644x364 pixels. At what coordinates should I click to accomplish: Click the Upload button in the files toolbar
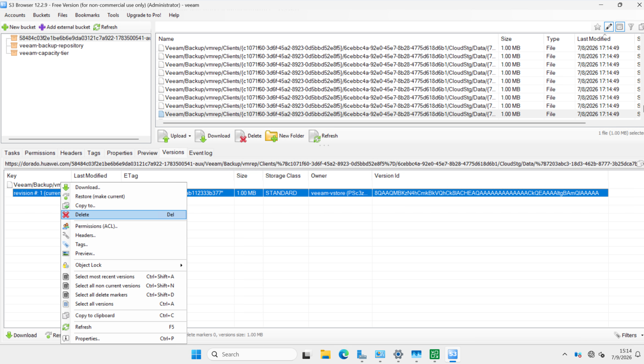[x=172, y=136]
